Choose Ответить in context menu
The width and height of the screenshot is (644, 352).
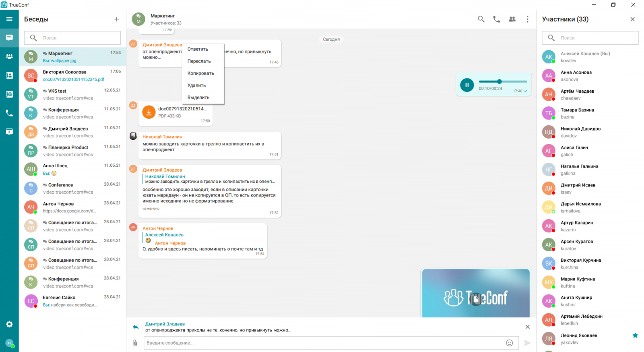(x=198, y=49)
